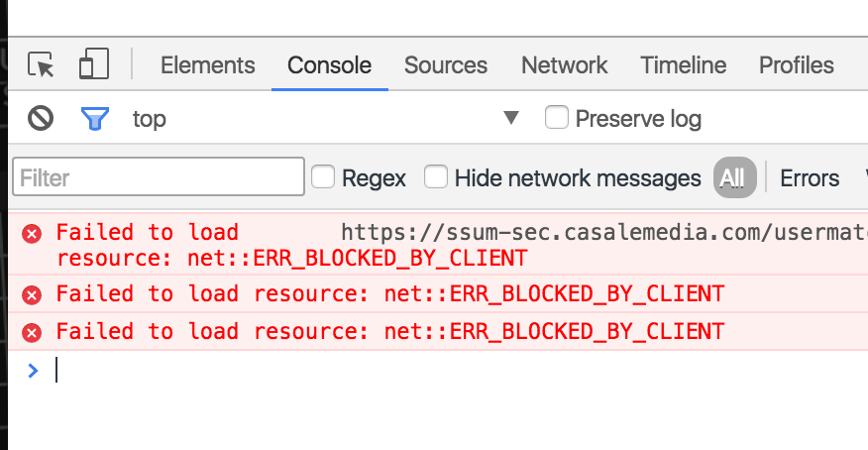Click the third red error icon
Viewport: 868px width, 450px height.
pyautogui.click(x=32, y=333)
